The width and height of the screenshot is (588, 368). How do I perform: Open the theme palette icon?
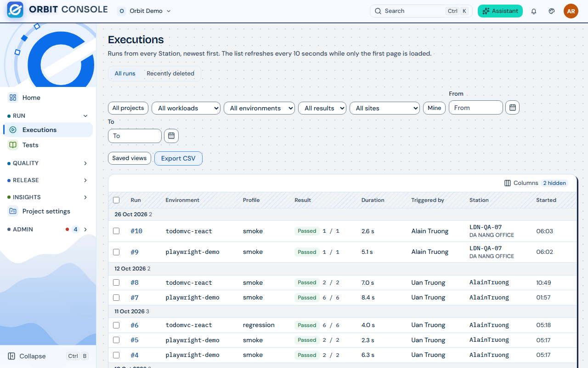[552, 11]
